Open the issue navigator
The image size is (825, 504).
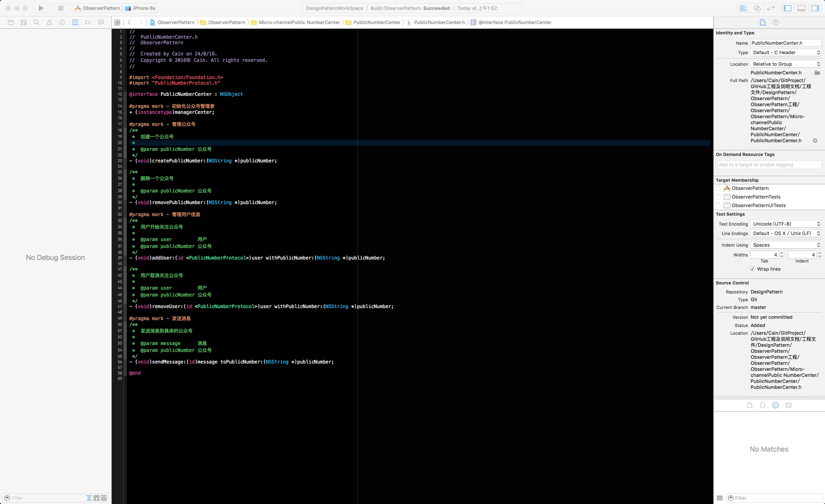(49, 22)
